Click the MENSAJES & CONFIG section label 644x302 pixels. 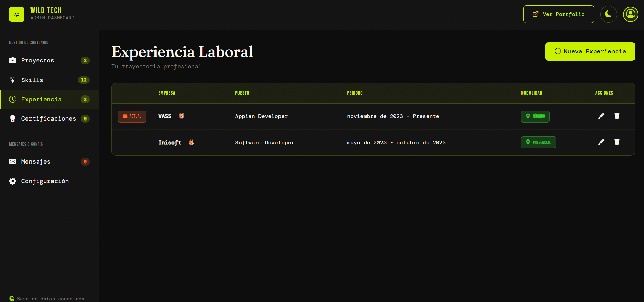26,144
